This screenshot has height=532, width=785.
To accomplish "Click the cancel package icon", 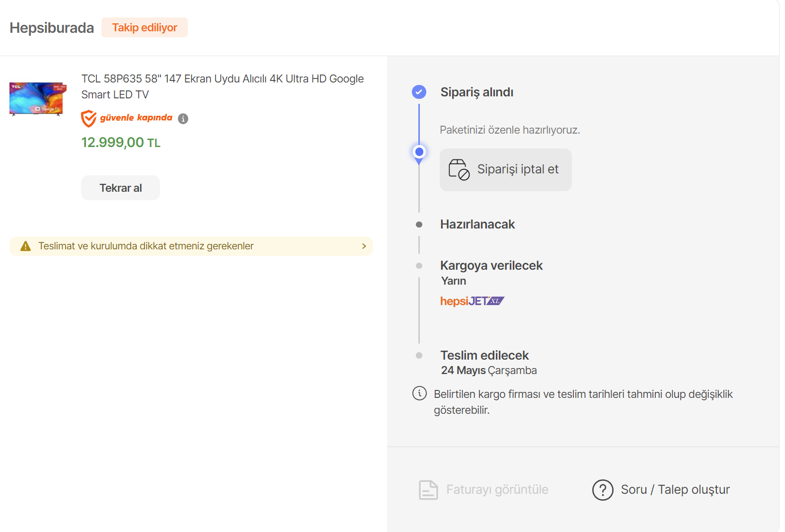I will point(459,169).
